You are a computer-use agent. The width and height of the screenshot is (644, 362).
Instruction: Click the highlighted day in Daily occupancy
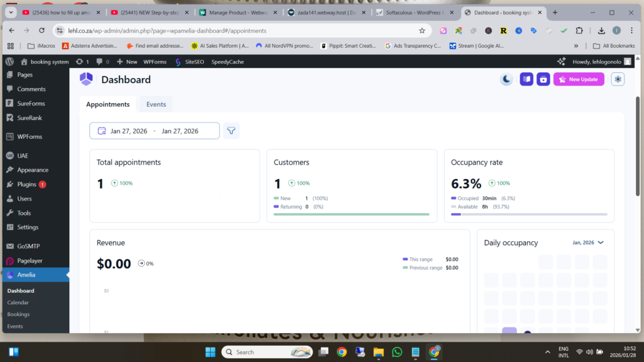pos(509,331)
